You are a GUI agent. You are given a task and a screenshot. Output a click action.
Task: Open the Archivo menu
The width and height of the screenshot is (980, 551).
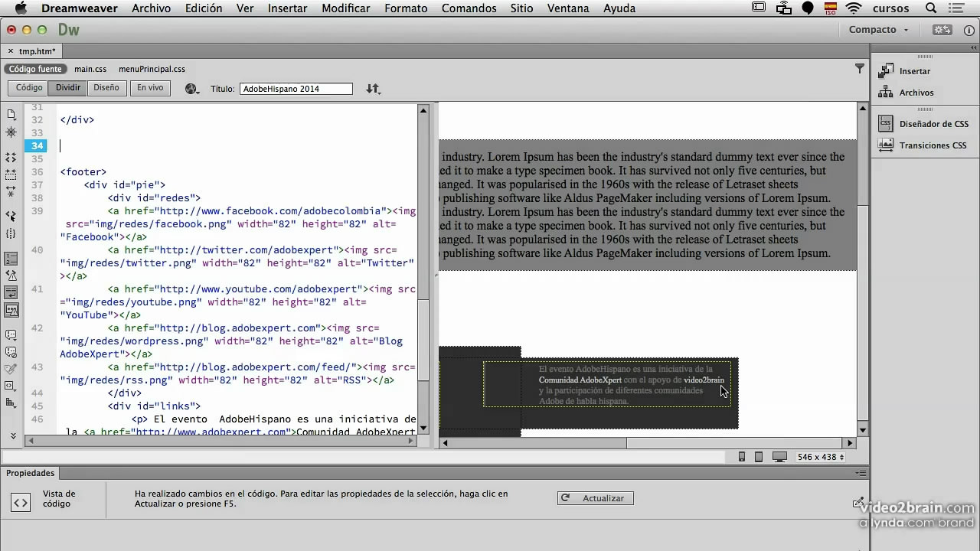pos(151,8)
